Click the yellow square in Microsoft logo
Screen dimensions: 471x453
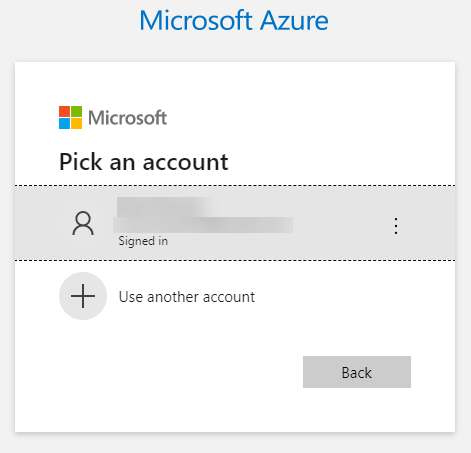(76, 123)
